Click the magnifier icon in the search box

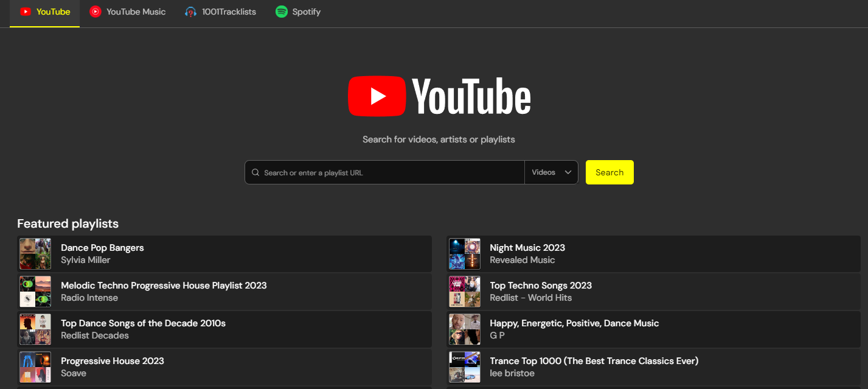(255, 173)
